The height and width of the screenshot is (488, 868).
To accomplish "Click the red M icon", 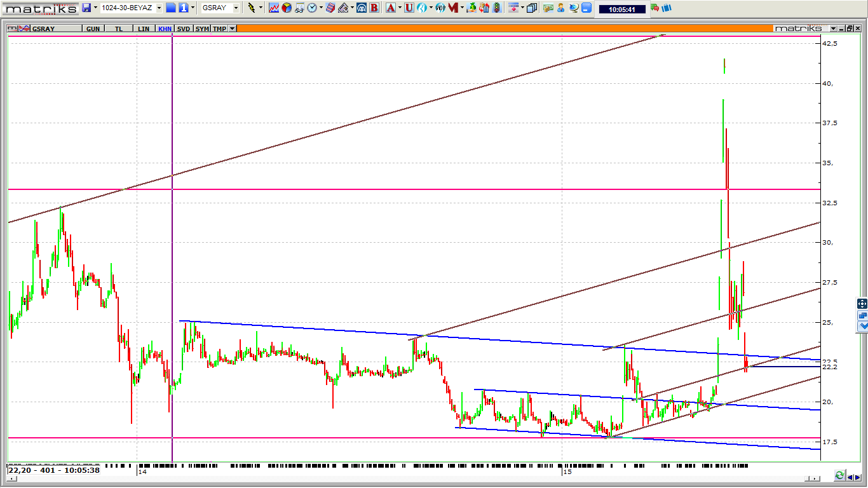I will (452, 8).
